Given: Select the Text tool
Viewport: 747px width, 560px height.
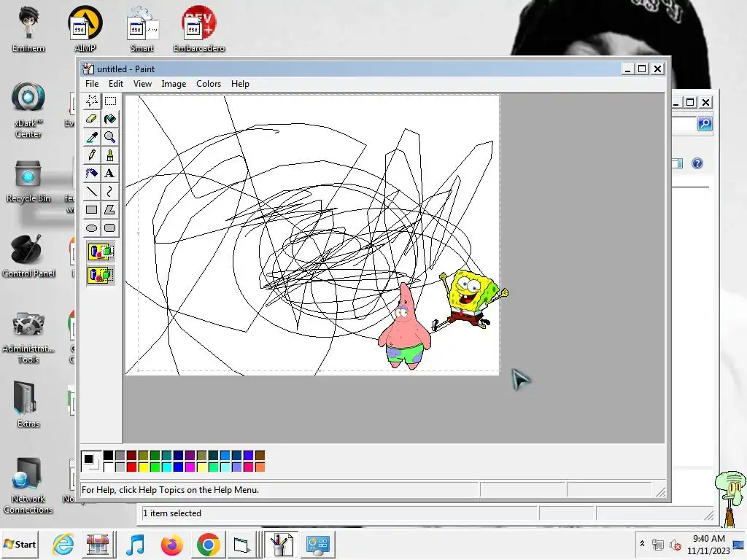Looking at the screenshot, I should click(x=110, y=174).
